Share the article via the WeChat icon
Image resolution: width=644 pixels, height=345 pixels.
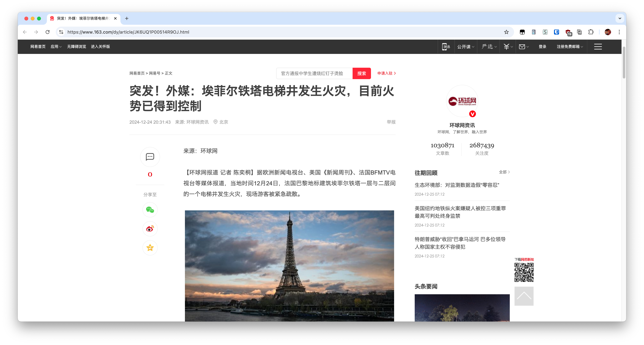tap(150, 210)
